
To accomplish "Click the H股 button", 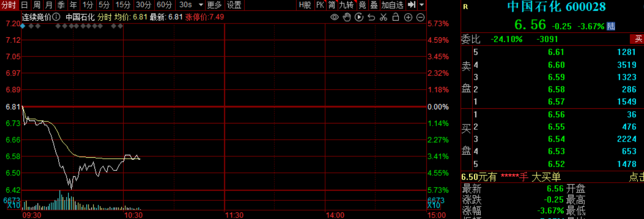I will tap(305, 5).
